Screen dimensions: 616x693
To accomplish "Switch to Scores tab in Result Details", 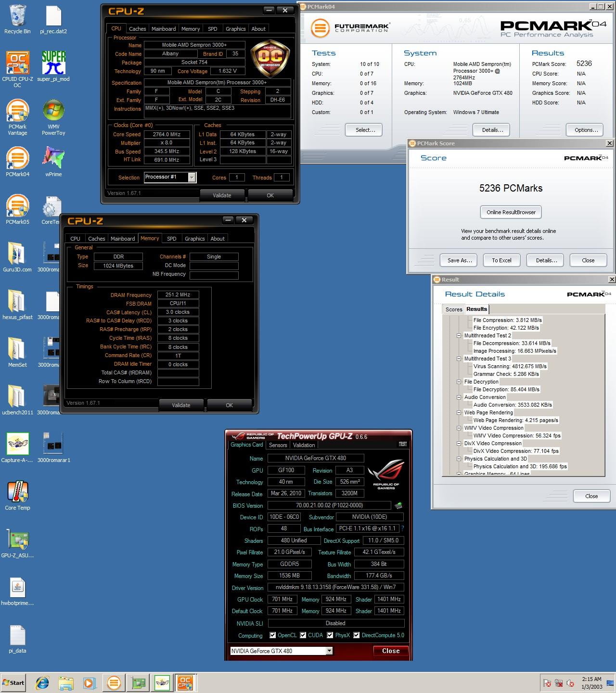I will (454, 309).
